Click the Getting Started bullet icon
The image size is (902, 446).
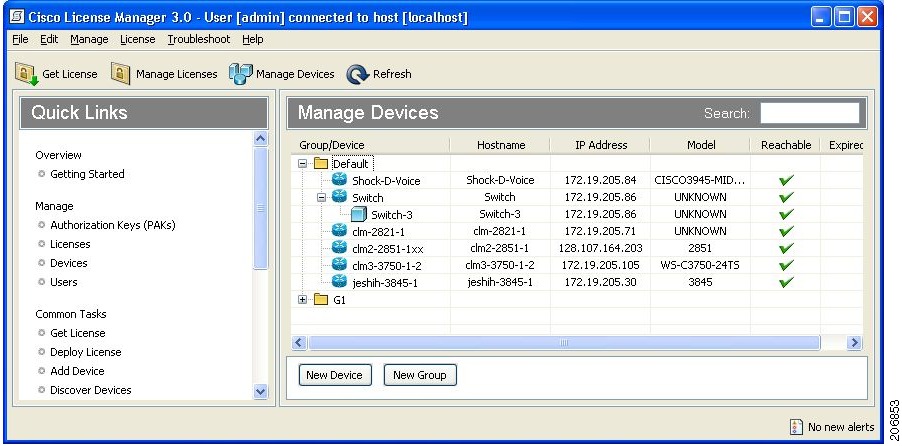[41, 173]
